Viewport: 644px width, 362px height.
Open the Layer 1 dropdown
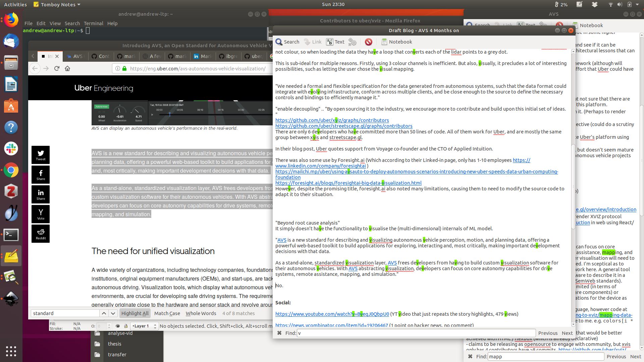point(144,326)
